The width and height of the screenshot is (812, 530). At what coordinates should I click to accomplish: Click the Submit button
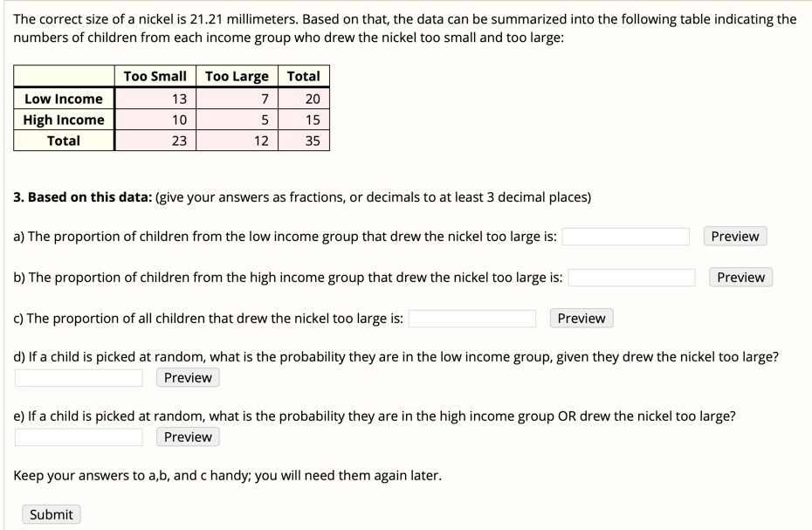tap(51, 514)
